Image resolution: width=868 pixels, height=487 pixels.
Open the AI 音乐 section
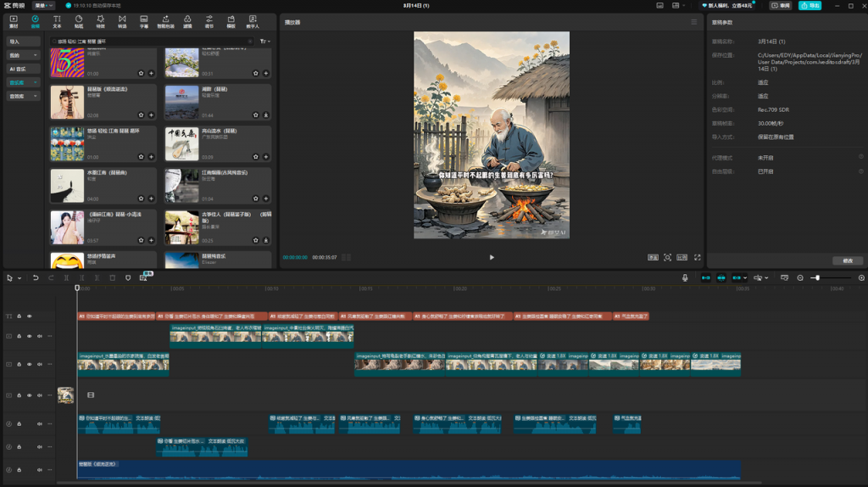tap(23, 69)
